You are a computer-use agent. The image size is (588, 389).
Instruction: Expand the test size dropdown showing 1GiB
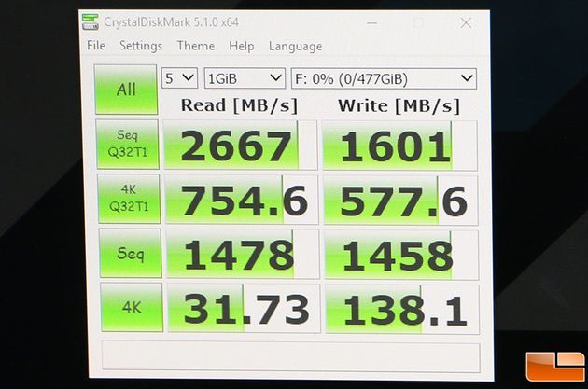[x=245, y=78]
